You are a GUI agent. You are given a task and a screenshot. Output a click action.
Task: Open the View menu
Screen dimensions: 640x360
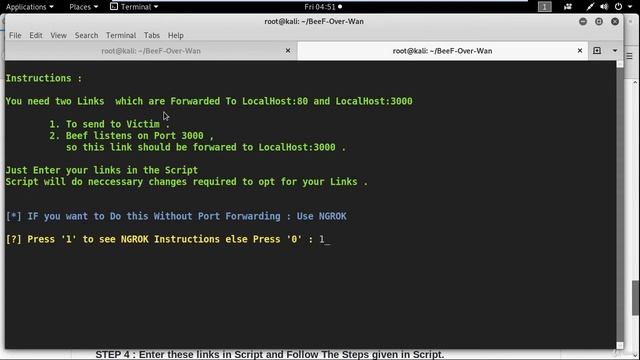pos(58,36)
